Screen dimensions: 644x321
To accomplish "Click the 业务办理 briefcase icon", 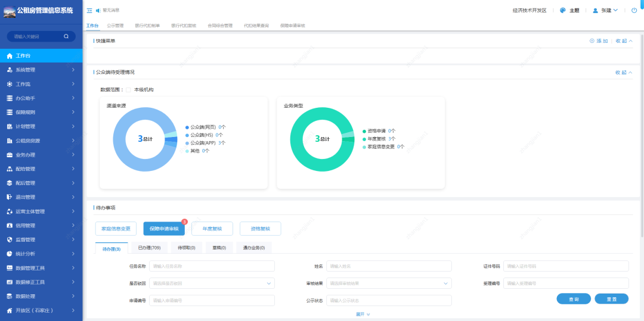I will tap(10, 155).
